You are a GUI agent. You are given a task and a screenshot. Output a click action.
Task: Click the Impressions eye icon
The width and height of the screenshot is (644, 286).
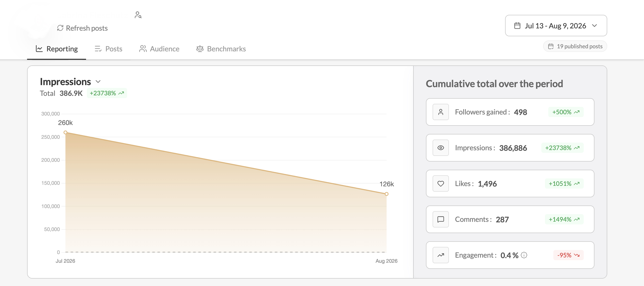(x=441, y=148)
